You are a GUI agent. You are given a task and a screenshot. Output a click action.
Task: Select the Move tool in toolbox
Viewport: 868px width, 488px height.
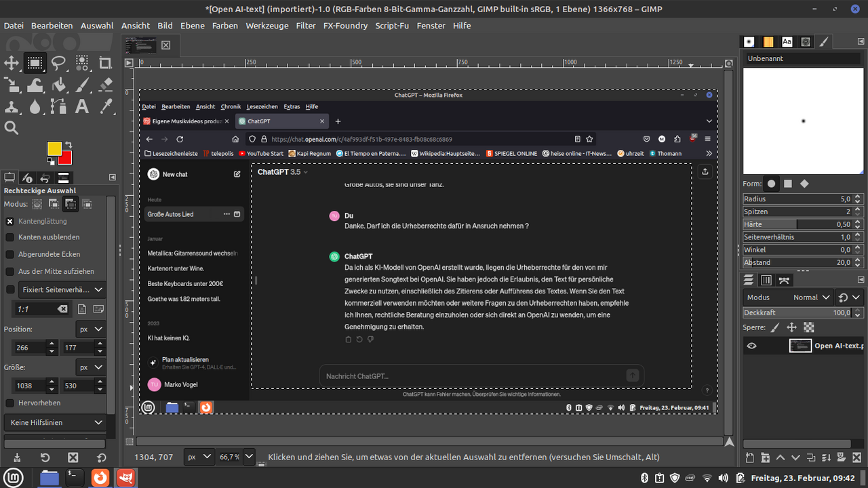[x=12, y=64]
